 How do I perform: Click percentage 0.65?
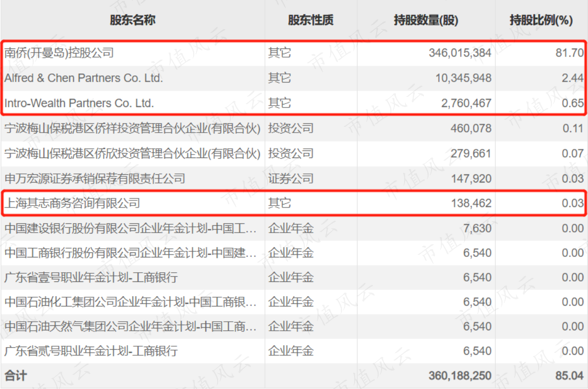pyautogui.click(x=573, y=103)
